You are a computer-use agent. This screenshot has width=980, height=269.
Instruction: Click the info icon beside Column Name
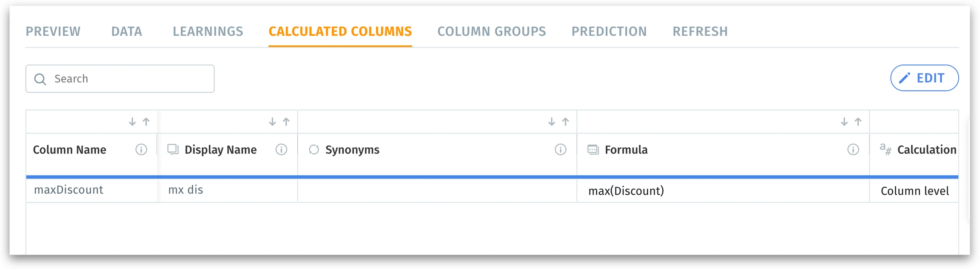tap(141, 150)
